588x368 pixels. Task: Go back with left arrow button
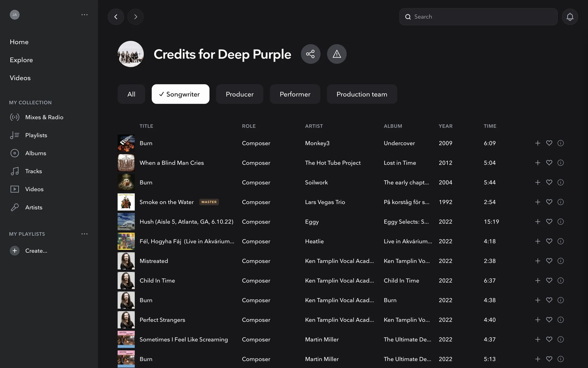tap(116, 17)
